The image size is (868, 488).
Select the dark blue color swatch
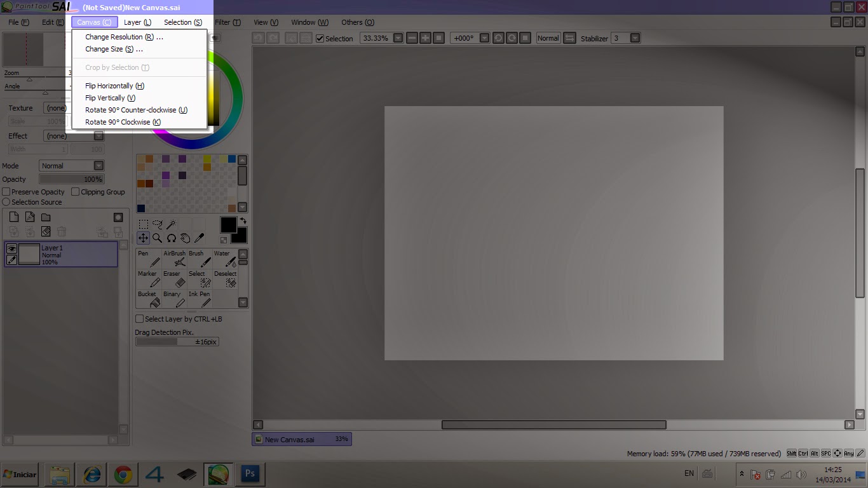point(141,207)
